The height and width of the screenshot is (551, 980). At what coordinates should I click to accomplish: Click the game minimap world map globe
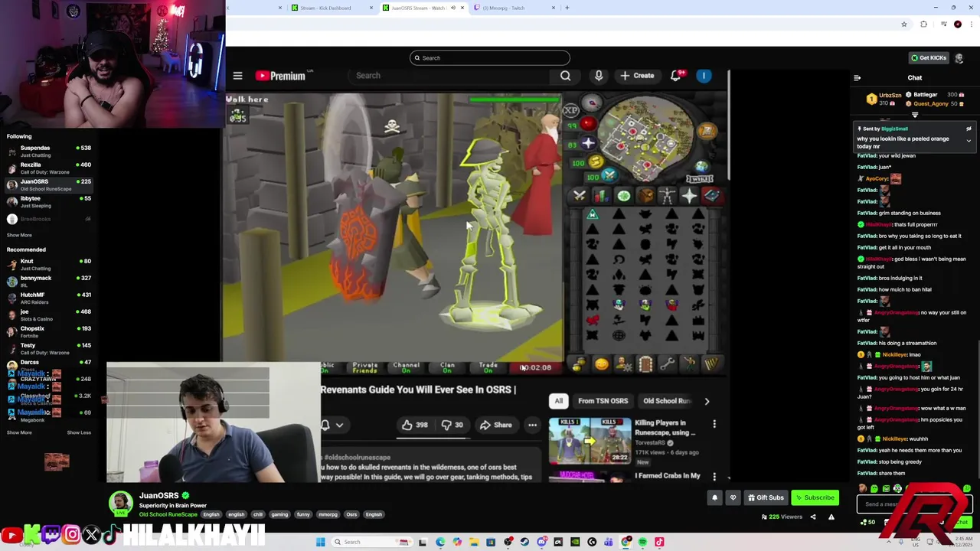point(701,167)
